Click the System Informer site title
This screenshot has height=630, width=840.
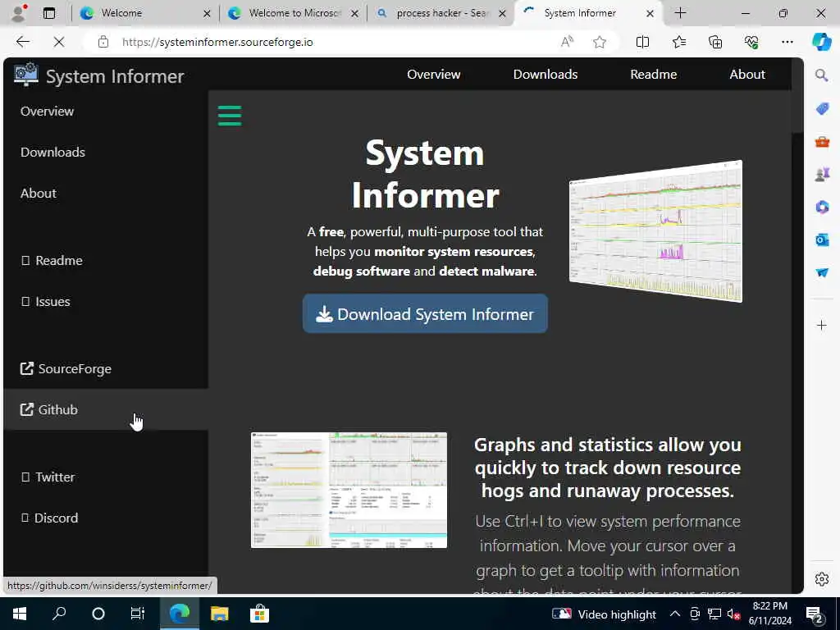(115, 76)
